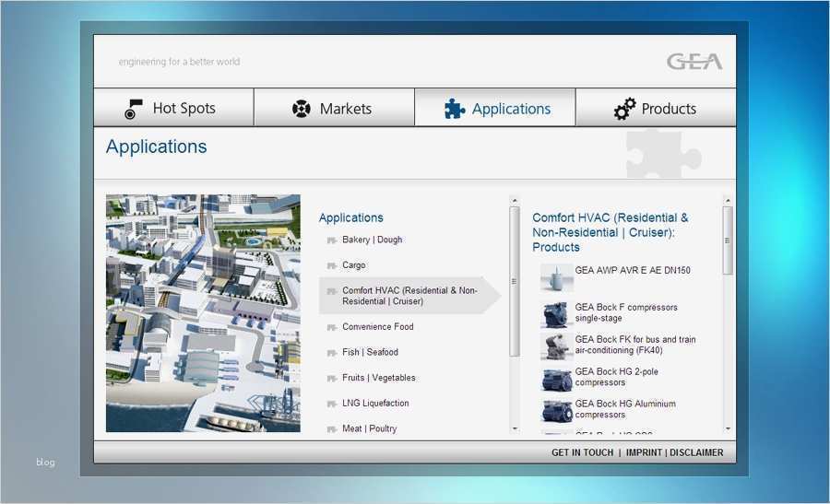
Task: Click the bullet icon beside Fish | Seafood
Action: click(332, 353)
